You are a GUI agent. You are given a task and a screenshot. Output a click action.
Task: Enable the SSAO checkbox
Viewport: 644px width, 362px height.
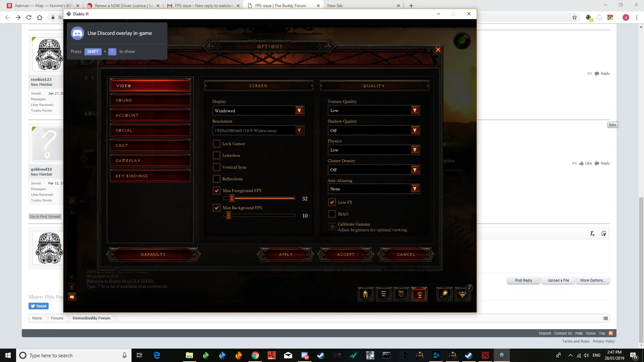click(332, 214)
